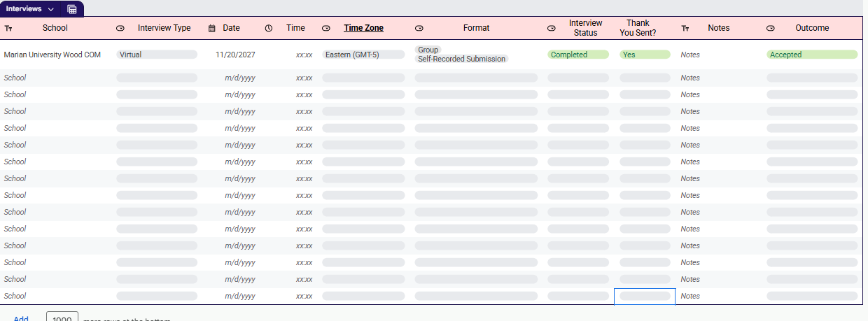
Task: Click the dropdown-type icon beside Outcome header
Action: click(x=771, y=29)
